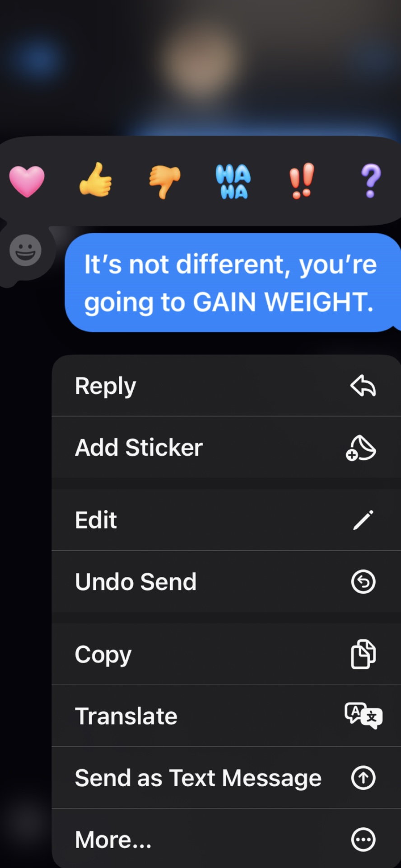Click the copy documents icon

363,654
